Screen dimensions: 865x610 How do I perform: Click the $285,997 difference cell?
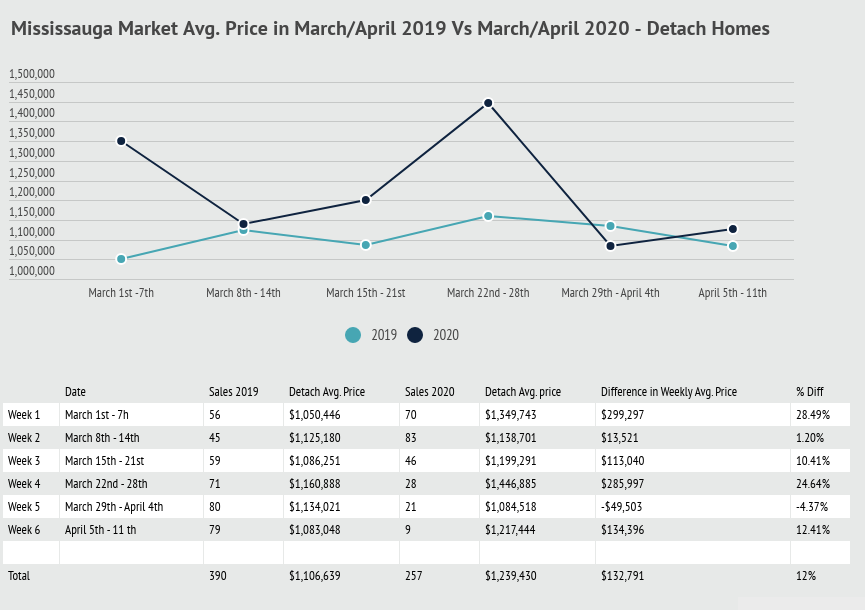tap(623, 484)
